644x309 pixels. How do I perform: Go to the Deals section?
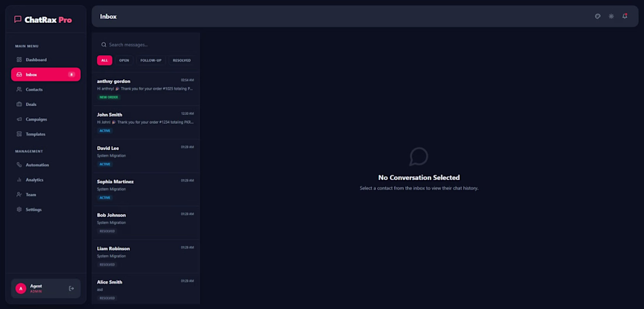coord(46,104)
